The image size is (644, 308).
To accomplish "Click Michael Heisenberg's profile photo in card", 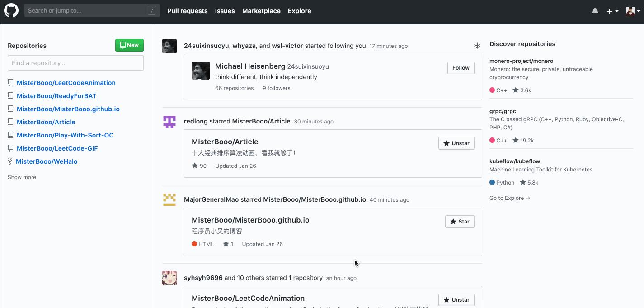I will (x=201, y=71).
